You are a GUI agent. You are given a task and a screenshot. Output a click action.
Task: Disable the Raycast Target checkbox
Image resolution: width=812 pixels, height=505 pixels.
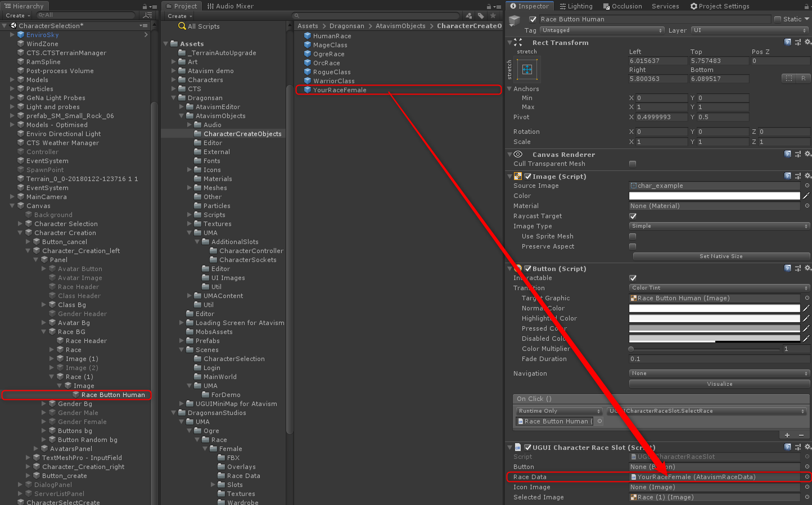tap(633, 216)
